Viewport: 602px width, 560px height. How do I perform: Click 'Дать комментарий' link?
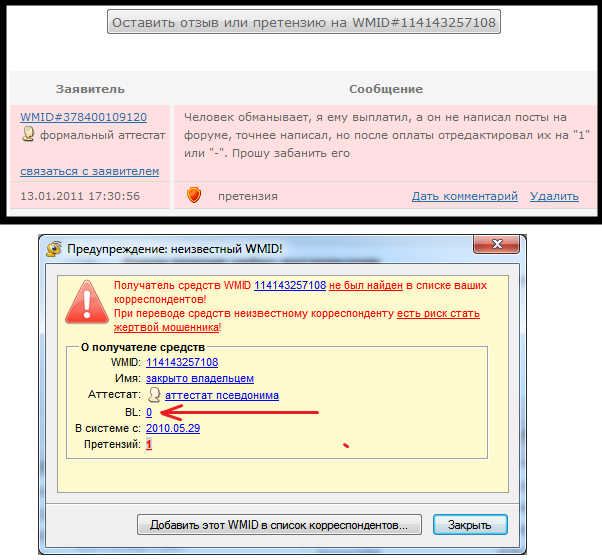(465, 196)
